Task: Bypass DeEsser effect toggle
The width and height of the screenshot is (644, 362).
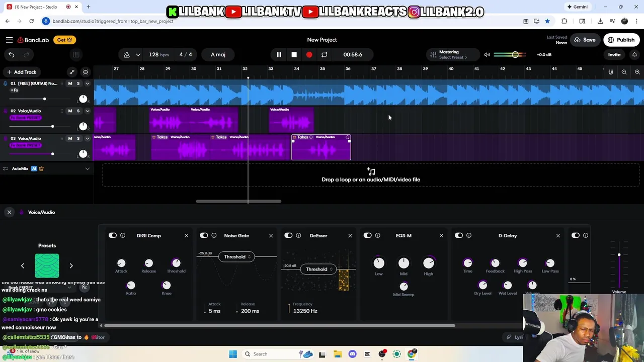Action: (x=288, y=235)
